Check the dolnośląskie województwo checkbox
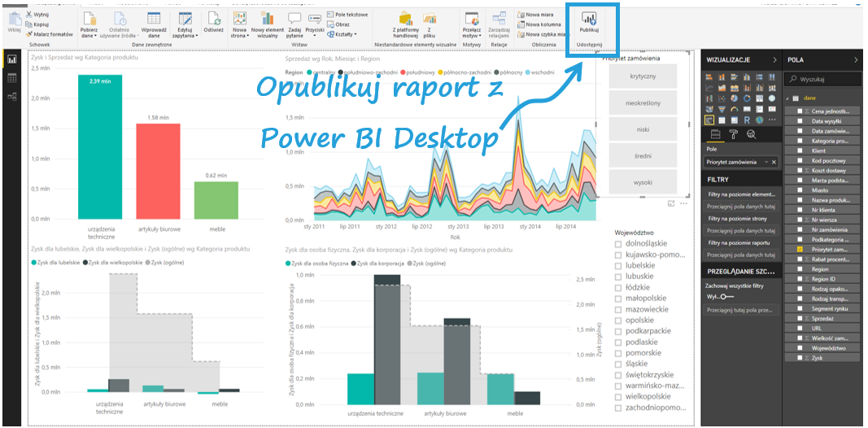This screenshot has width=868, height=428. tap(618, 243)
